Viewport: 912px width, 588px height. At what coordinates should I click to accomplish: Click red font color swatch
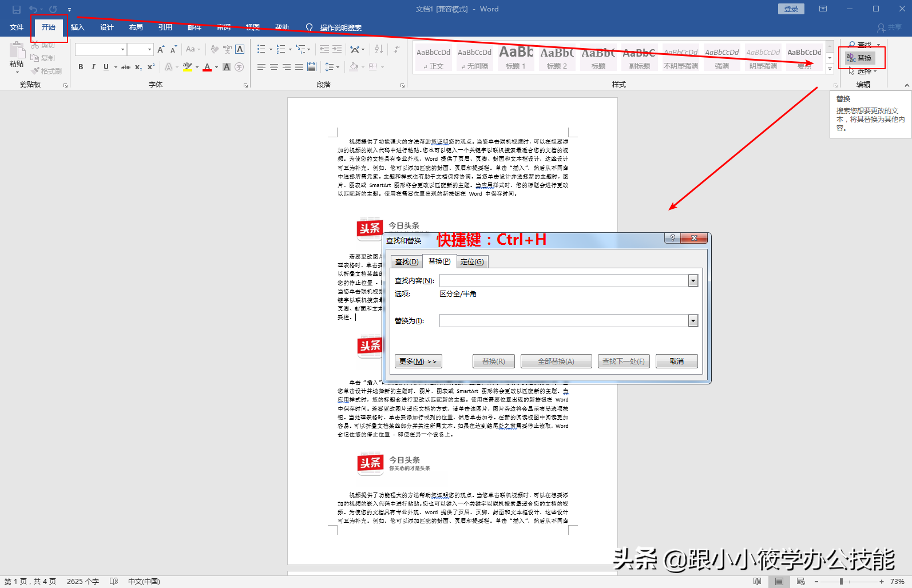point(207,67)
